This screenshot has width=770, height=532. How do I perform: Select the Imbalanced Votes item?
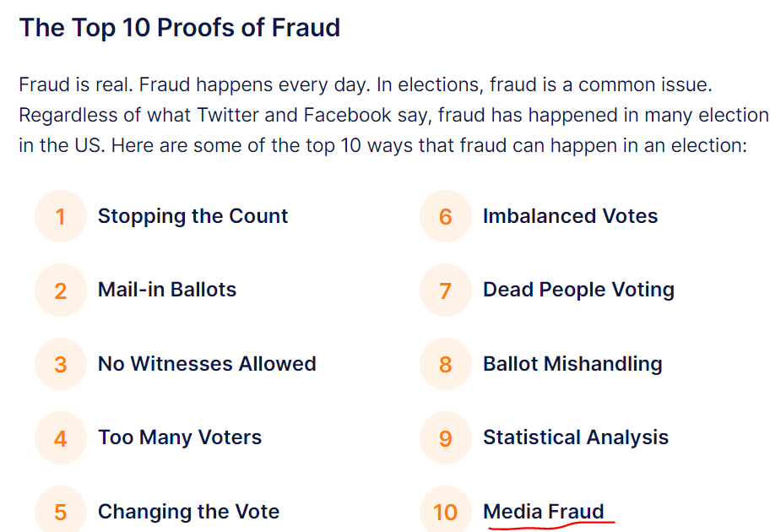pyautogui.click(x=570, y=216)
